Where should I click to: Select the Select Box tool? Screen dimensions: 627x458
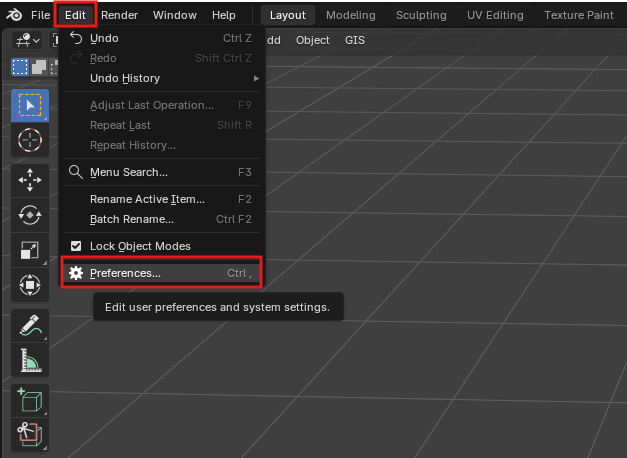click(x=30, y=106)
